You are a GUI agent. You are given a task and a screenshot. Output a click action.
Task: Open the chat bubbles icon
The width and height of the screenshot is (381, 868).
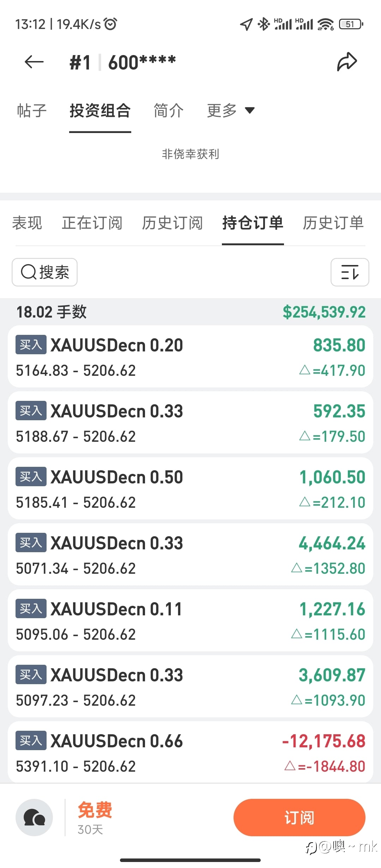pos(34,817)
